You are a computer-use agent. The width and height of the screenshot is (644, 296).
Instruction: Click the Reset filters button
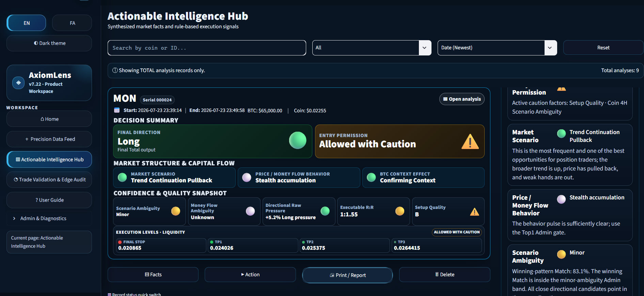tap(603, 48)
